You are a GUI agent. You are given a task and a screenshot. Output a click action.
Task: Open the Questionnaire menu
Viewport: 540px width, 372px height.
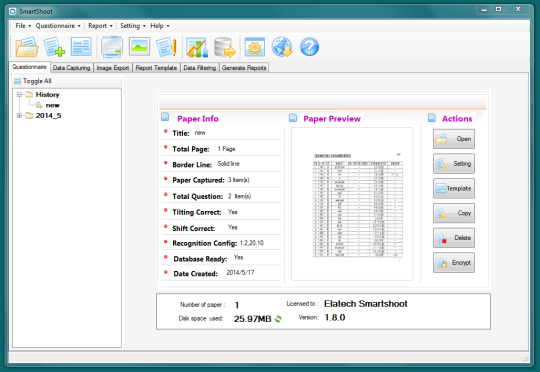[58, 26]
